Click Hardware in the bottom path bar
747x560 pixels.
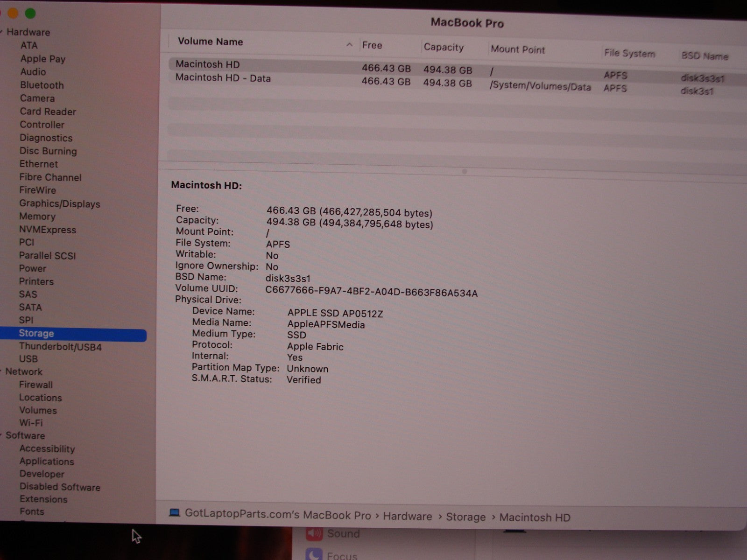(407, 516)
